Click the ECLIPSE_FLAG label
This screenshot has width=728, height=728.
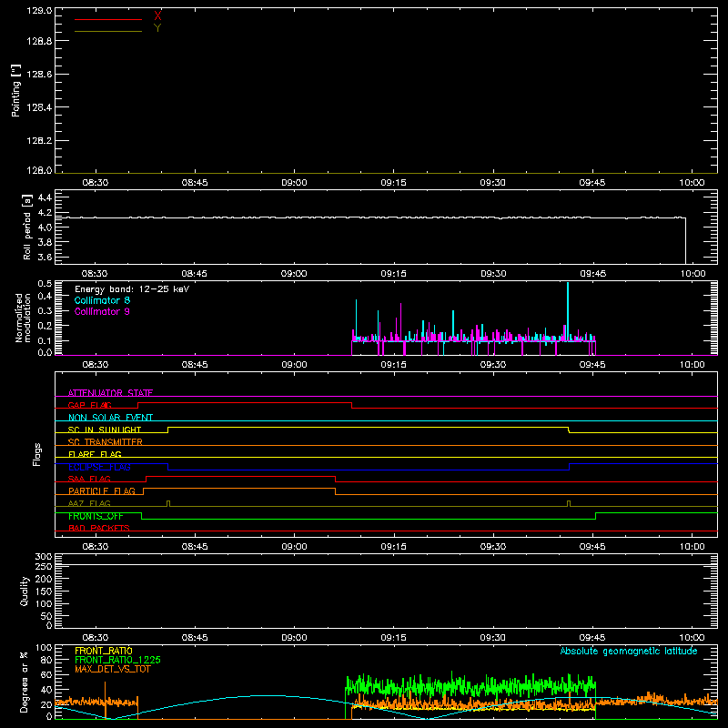(99, 467)
